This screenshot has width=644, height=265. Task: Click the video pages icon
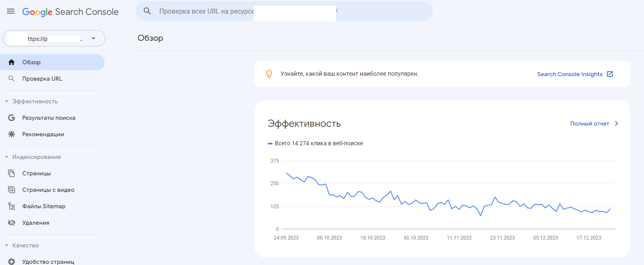click(x=12, y=190)
